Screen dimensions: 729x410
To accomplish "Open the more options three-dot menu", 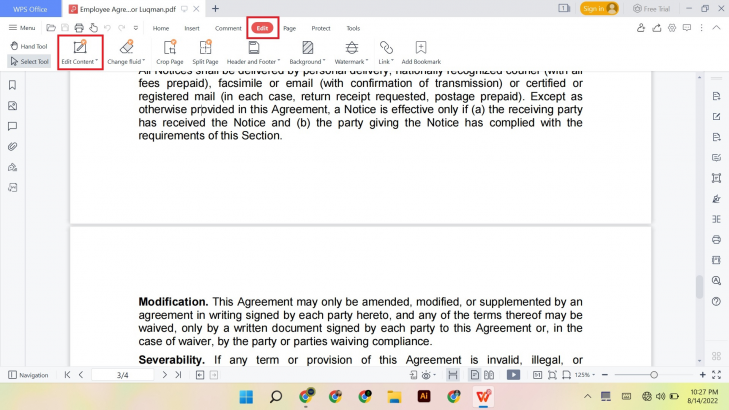I will click(x=702, y=28).
